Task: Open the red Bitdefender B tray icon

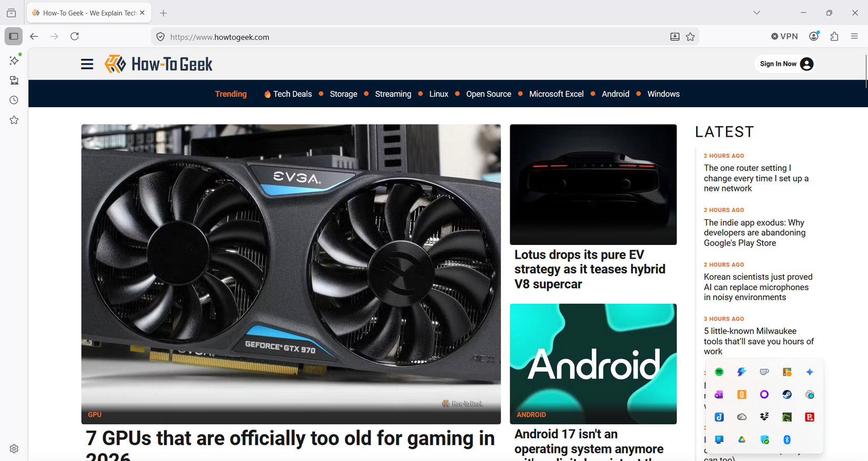Action: [810, 417]
